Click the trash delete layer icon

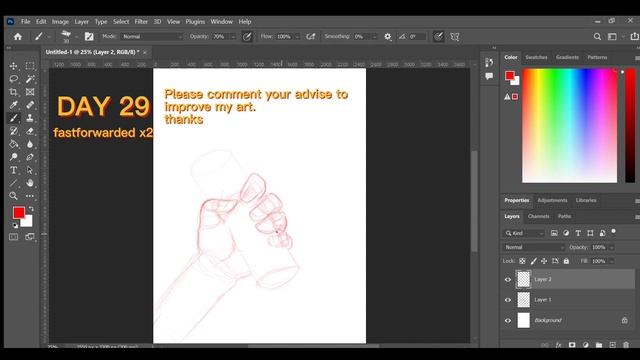pyautogui.click(x=626, y=345)
